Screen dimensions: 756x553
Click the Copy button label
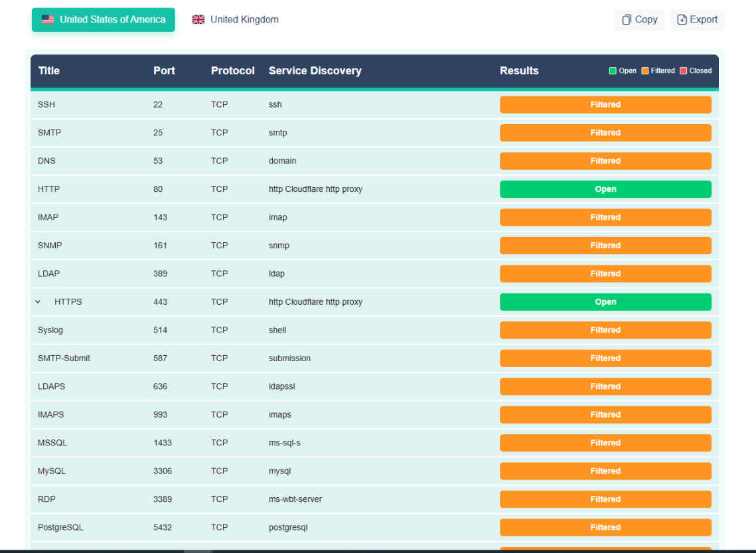tap(646, 20)
